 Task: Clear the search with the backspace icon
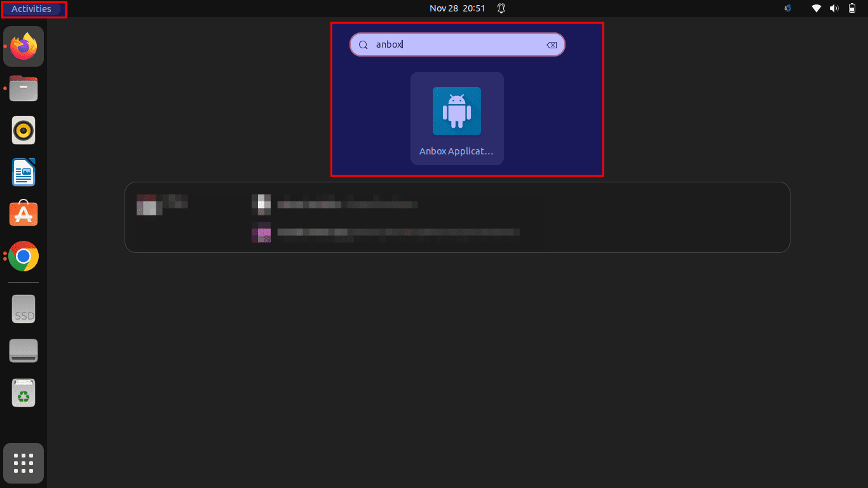pos(552,45)
